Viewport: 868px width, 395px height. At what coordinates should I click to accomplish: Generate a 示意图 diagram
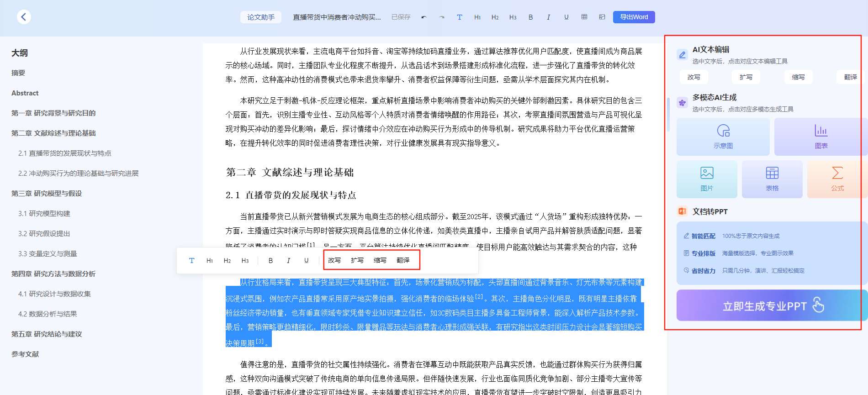723,137
